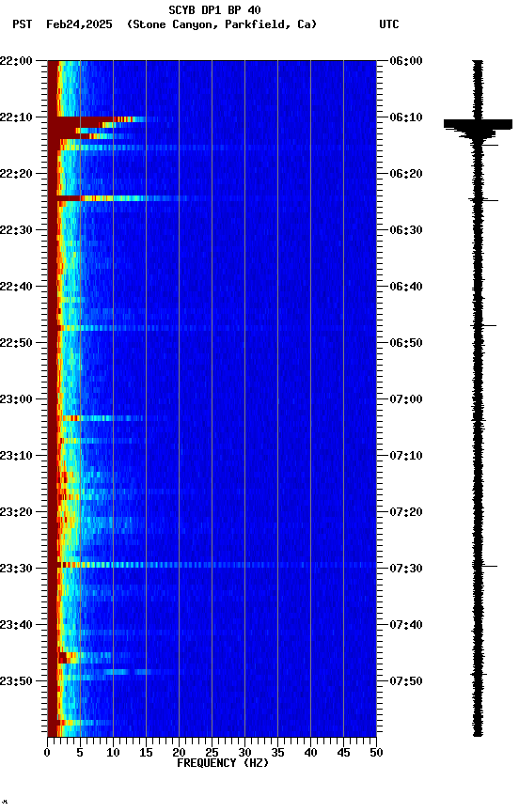Click the '22:50' PST time label
The image size is (519, 812).
16,343
